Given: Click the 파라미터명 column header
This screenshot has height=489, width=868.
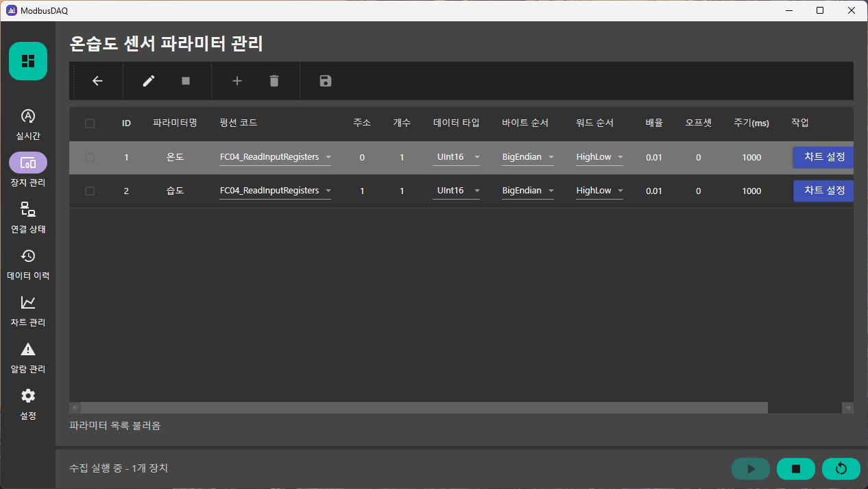Looking at the screenshot, I should 175,123.
